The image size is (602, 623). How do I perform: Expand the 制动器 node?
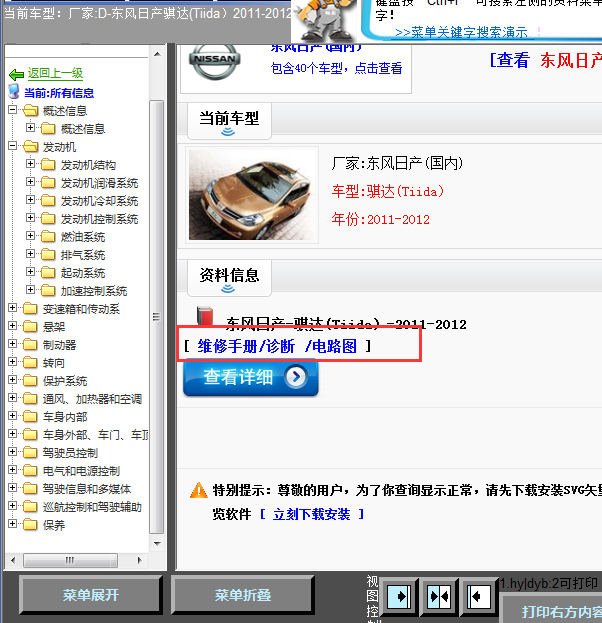(x=12, y=344)
